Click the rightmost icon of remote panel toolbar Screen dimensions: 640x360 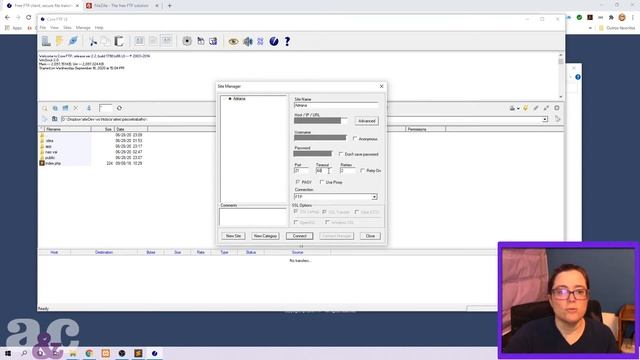[x=557, y=108]
